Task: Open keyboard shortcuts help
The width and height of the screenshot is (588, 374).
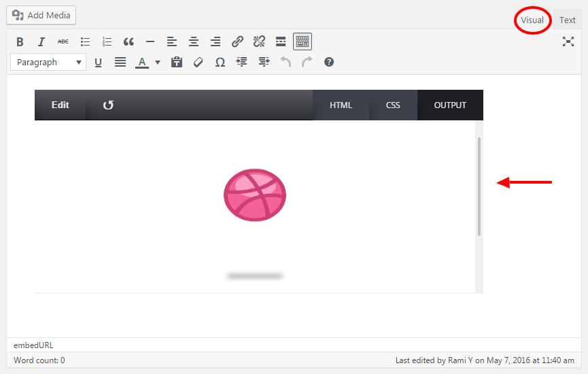Action: click(x=329, y=63)
